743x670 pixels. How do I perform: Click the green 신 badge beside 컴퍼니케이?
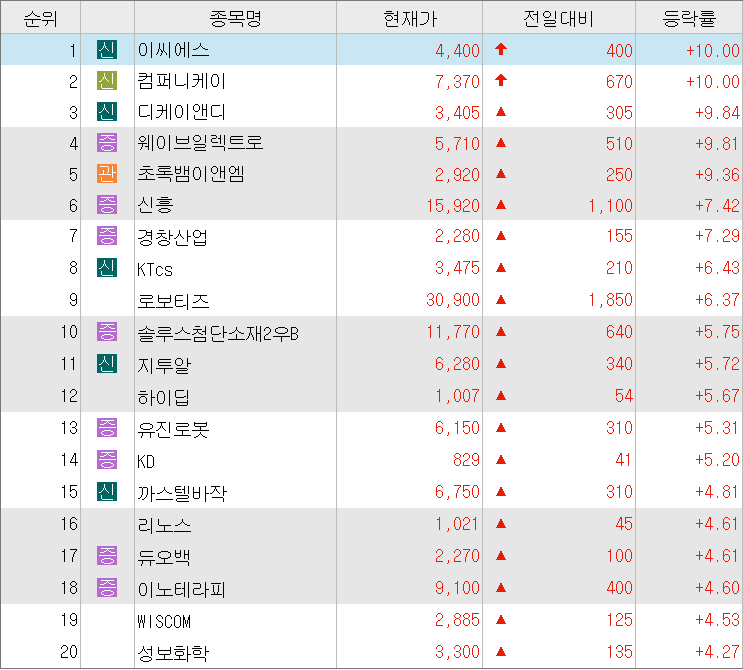(x=107, y=81)
